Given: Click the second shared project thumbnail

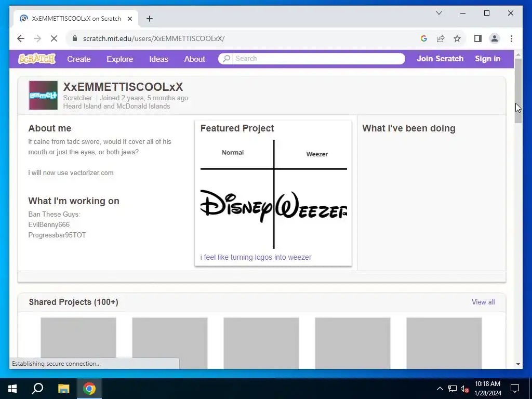Looking at the screenshot, I should 170,343.
